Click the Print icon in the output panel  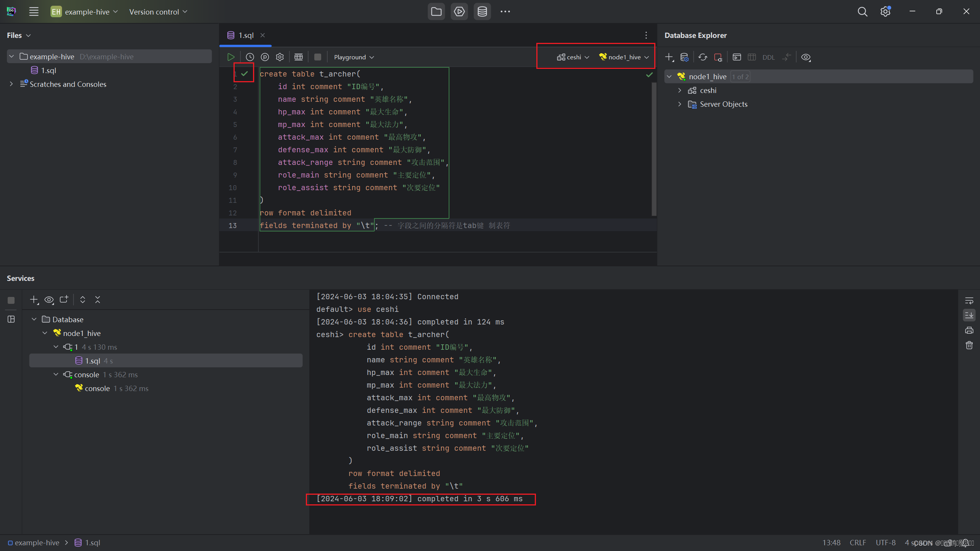tap(969, 330)
